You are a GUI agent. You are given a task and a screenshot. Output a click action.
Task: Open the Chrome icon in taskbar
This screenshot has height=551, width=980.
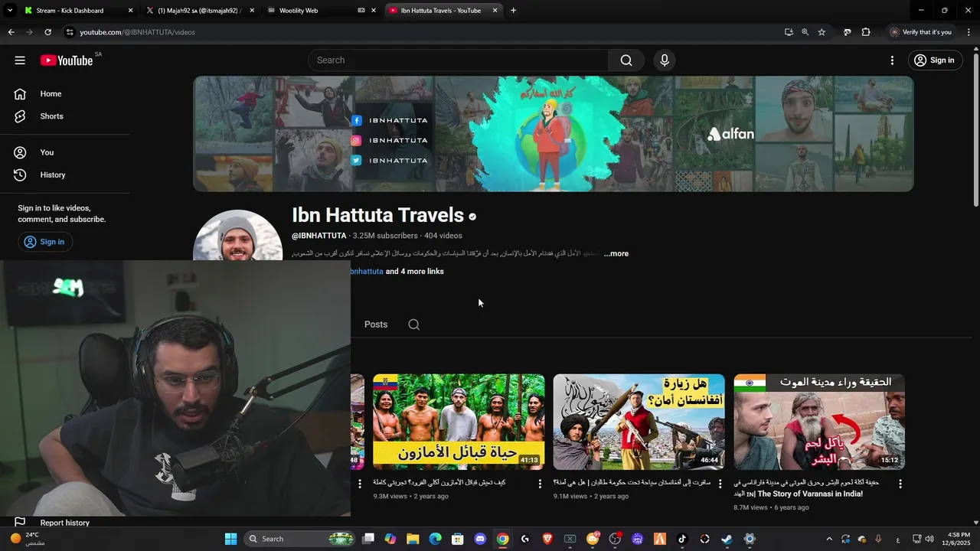[502, 539]
